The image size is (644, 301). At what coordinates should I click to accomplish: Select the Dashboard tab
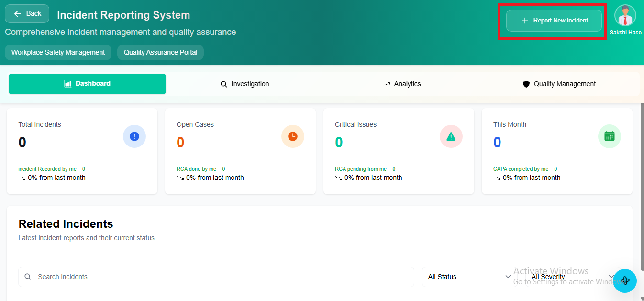click(x=87, y=84)
